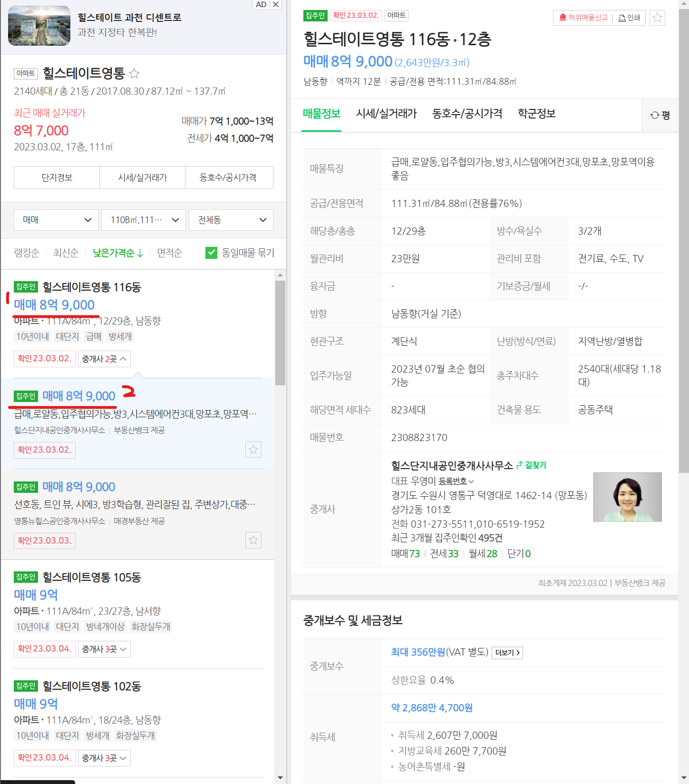Image resolution: width=689 pixels, height=784 pixels.
Task: Click agent's 단기 0 count
Action: [x=519, y=554]
